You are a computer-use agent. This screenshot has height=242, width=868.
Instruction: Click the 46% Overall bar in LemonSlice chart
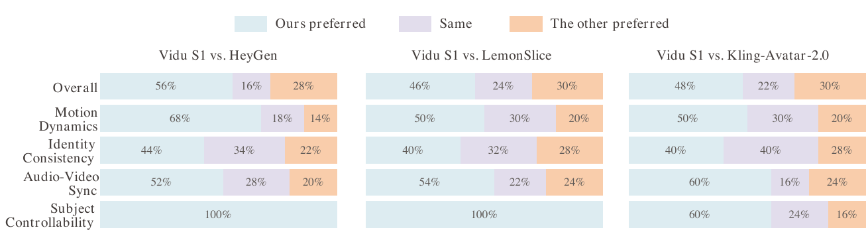[420, 86]
